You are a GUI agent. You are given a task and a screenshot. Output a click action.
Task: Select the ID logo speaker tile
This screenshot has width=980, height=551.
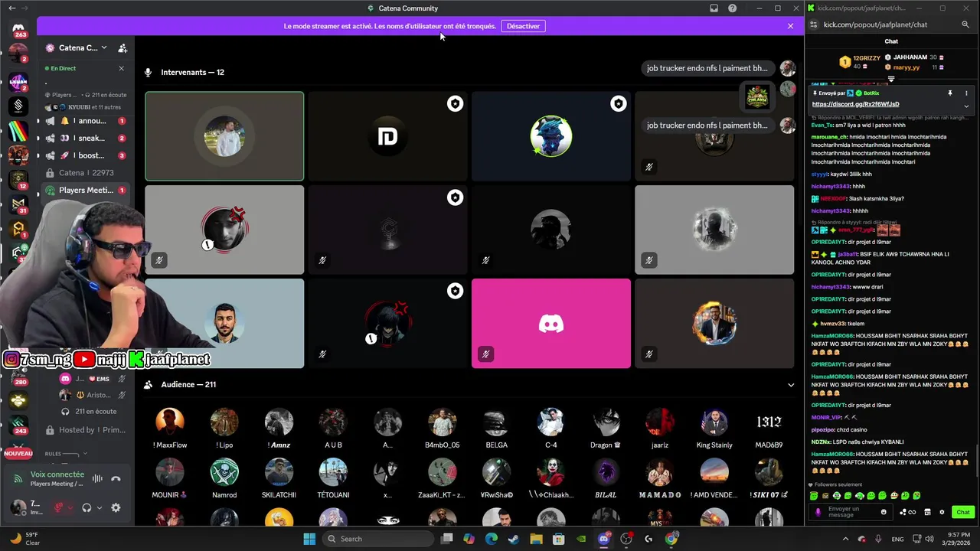[387, 136]
